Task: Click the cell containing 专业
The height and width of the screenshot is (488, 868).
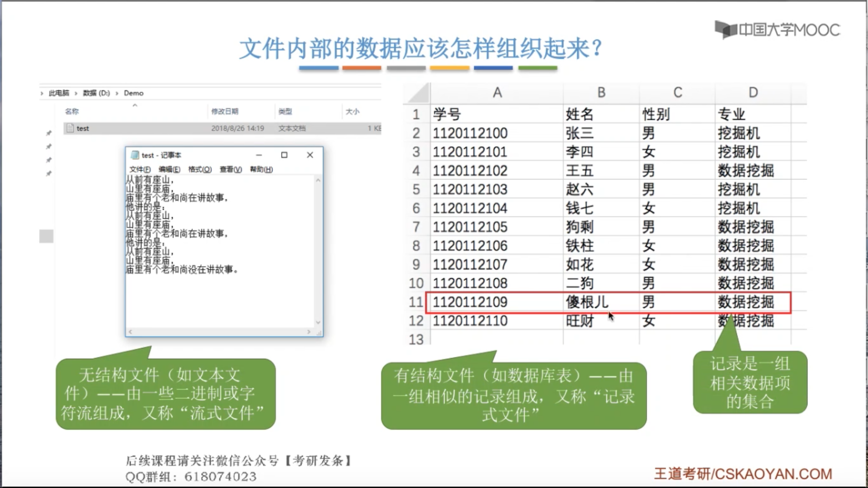Action: 753,114
